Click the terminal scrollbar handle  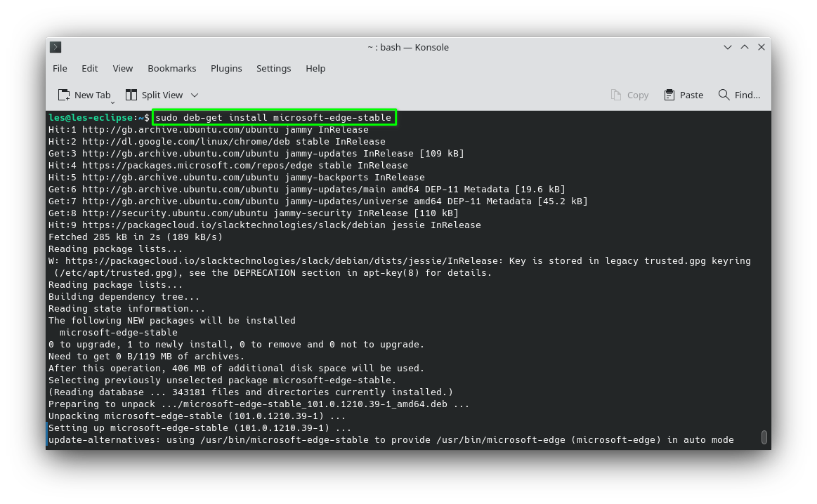coord(764,437)
